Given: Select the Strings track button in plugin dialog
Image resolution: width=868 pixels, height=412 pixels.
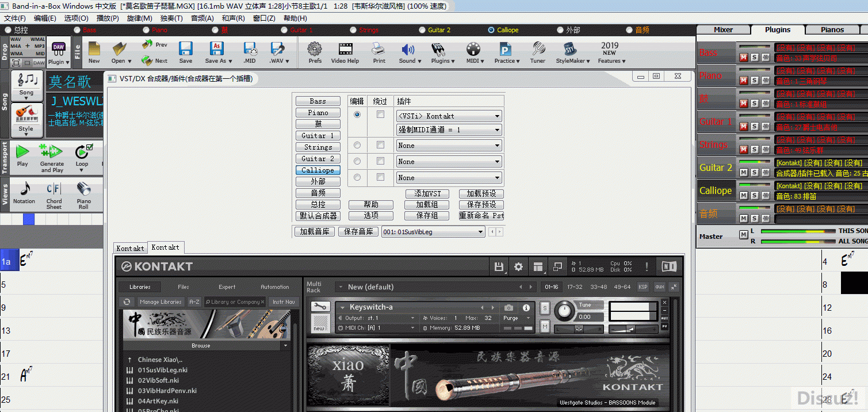Looking at the screenshot, I should tap(318, 147).
